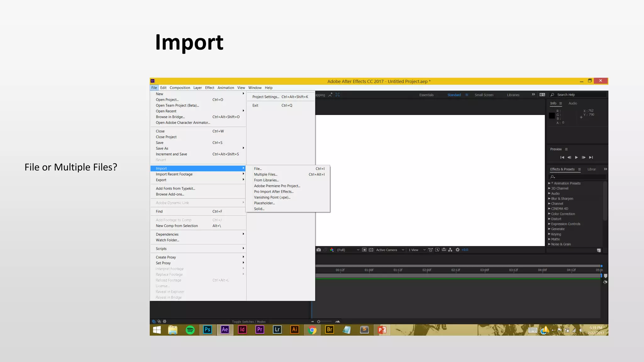Open Premiere Pro from the taskbar
The image size is (644, 362).
click(260, 330)
